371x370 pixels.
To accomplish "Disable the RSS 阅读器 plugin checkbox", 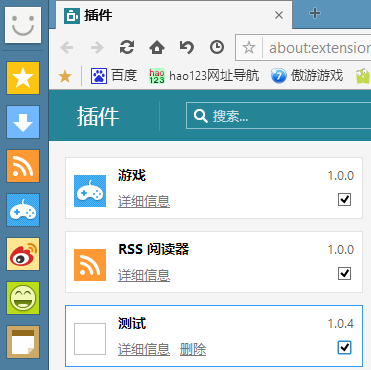I will click(x=344, y=274).
